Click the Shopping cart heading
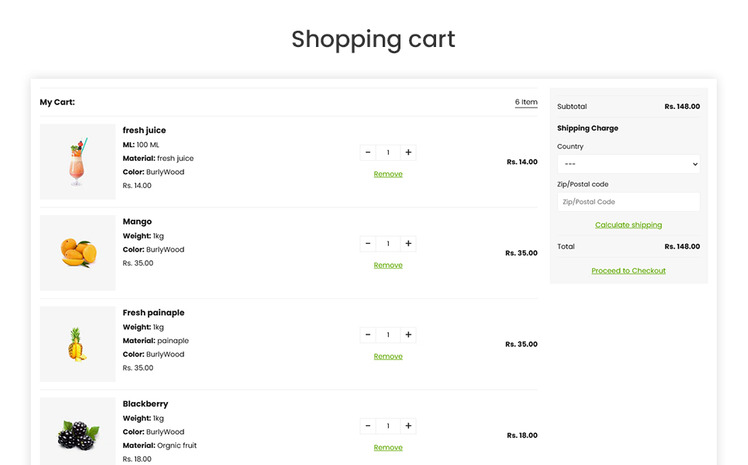This screenshot has height=465, width=748. click(374, 40)
